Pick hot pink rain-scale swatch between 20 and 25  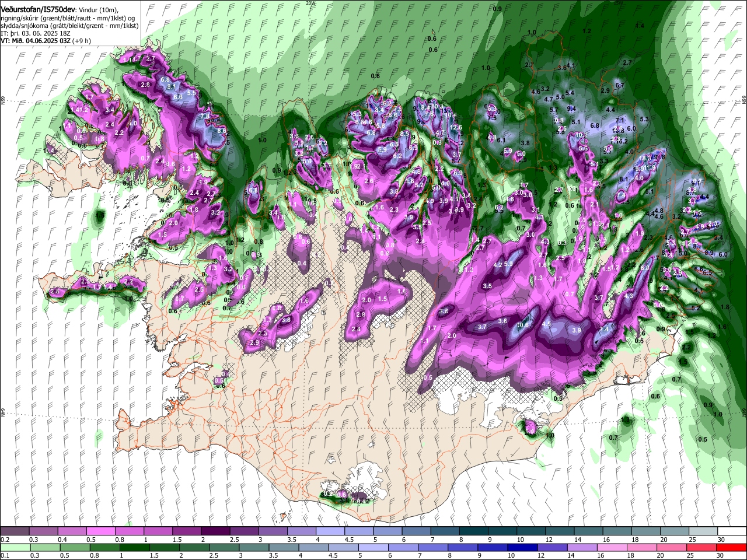[x=672, y=548]
